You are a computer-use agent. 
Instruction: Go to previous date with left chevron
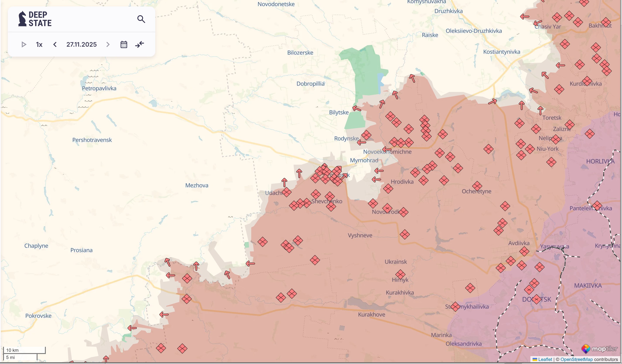click(55, 44)
